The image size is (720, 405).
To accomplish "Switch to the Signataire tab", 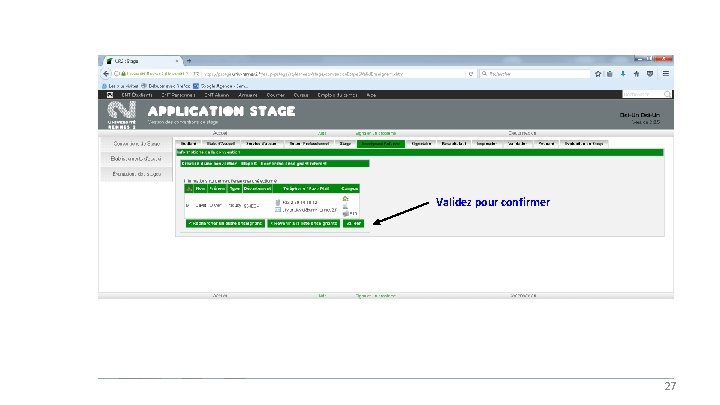I will (421, 144).
